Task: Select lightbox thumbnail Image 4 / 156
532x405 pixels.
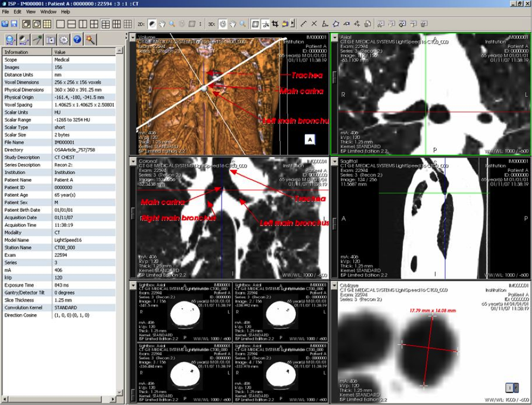Action: coord(280,372)
